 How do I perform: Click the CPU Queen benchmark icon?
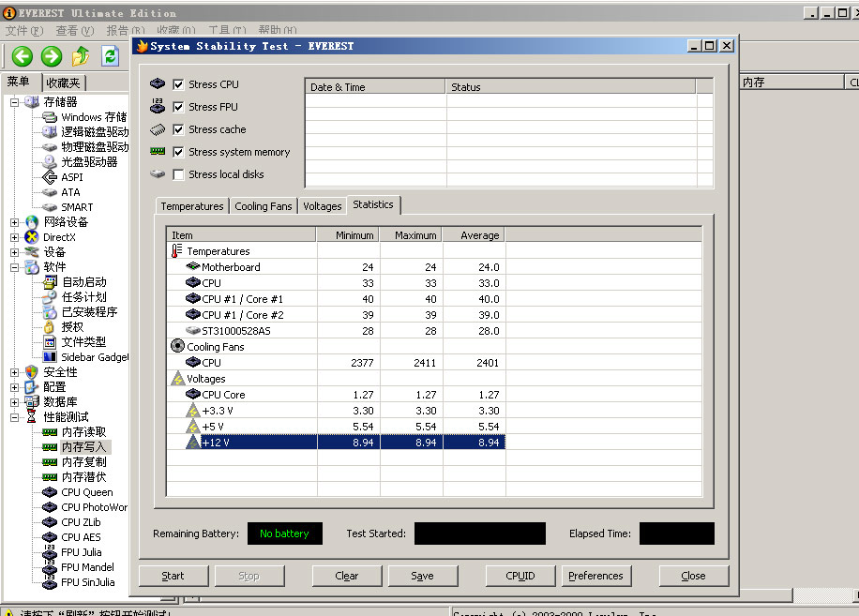tap(50, 492)
